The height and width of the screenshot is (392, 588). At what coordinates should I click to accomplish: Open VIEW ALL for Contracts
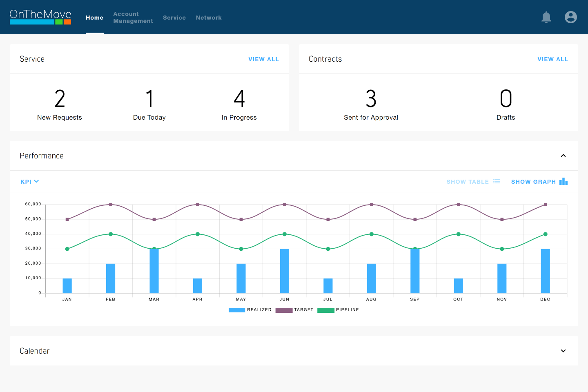tap(552, 59)
